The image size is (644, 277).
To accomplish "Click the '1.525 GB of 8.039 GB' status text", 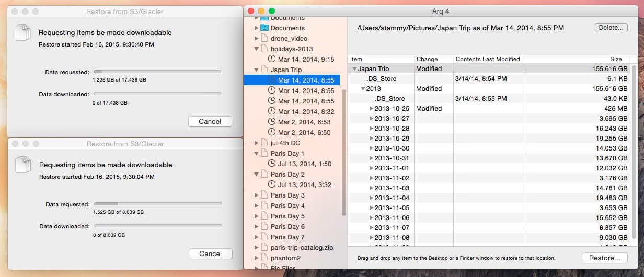I will pyautogui.click(x=118, y=212).
